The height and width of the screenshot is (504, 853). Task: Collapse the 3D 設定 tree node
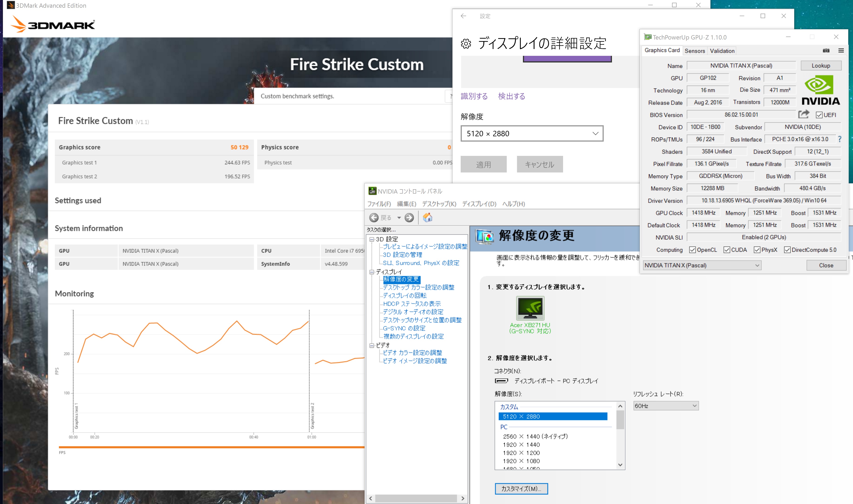coord(372,239)
